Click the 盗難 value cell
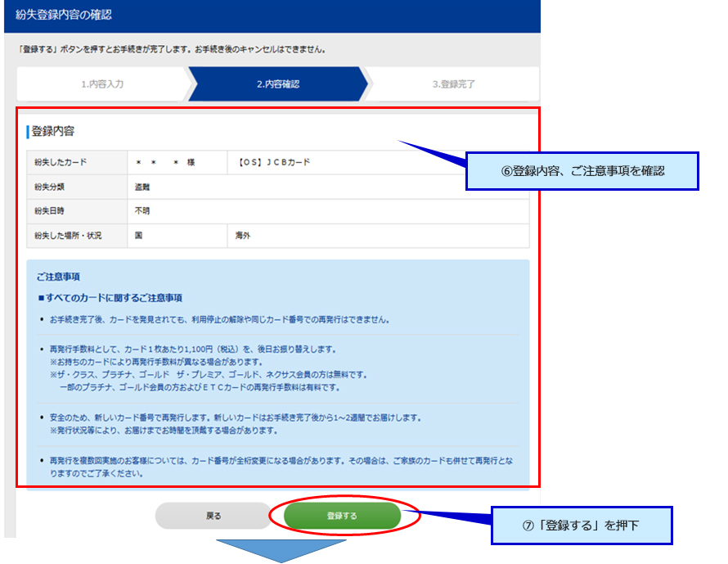 pyautogui.click(x=142, y=187)
